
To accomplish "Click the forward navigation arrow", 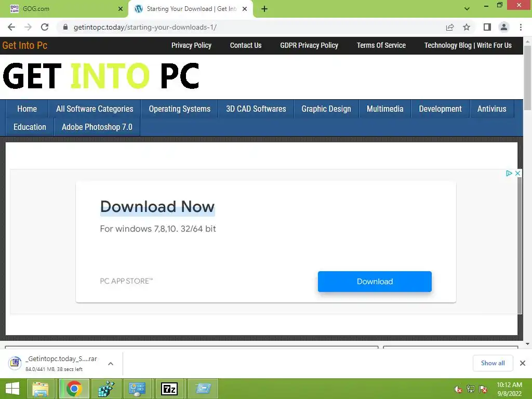I will [28, 27].
